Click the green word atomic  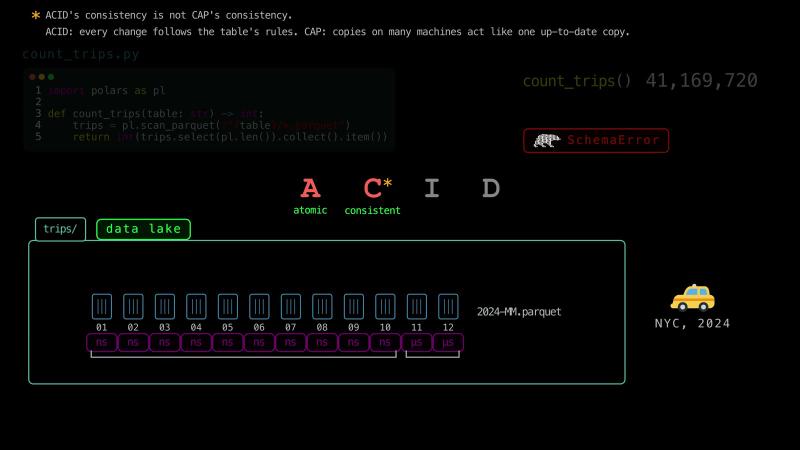(x=310, y=210)
